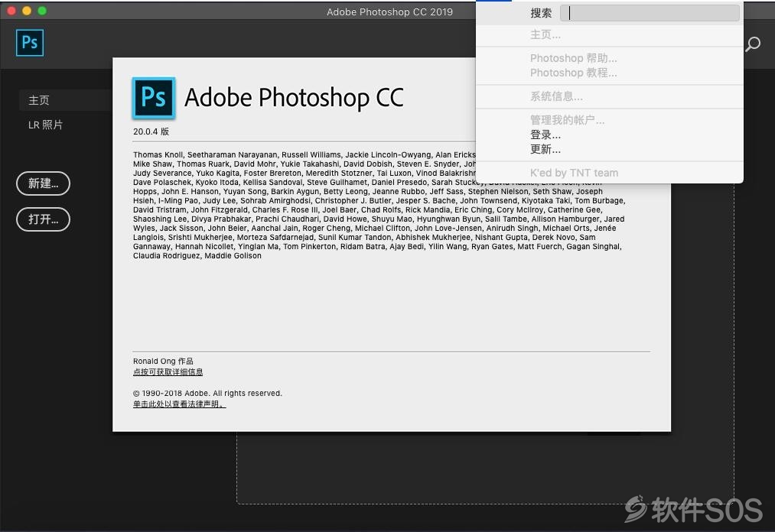Click the name Thomas Knoll in credits
Image resolution: width=775 pixels, height=532 pixels.
(x=158, y=154)
